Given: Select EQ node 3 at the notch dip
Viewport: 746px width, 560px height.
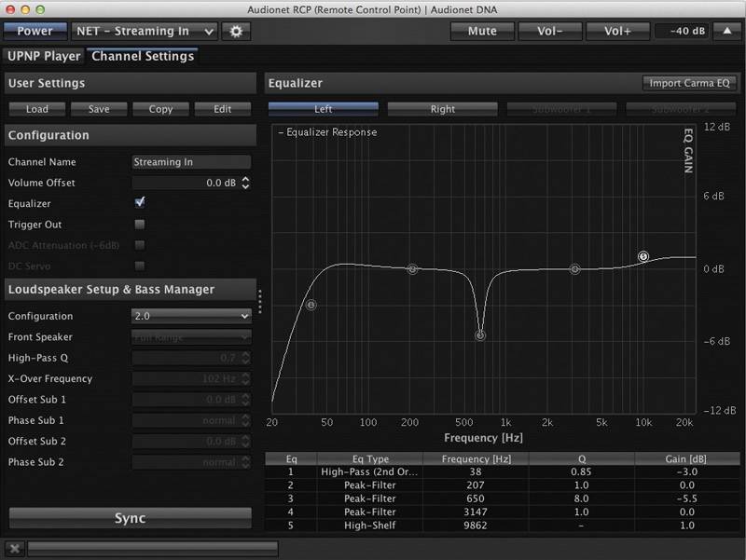Looking at the screenshot, I should tap(480, 335).
